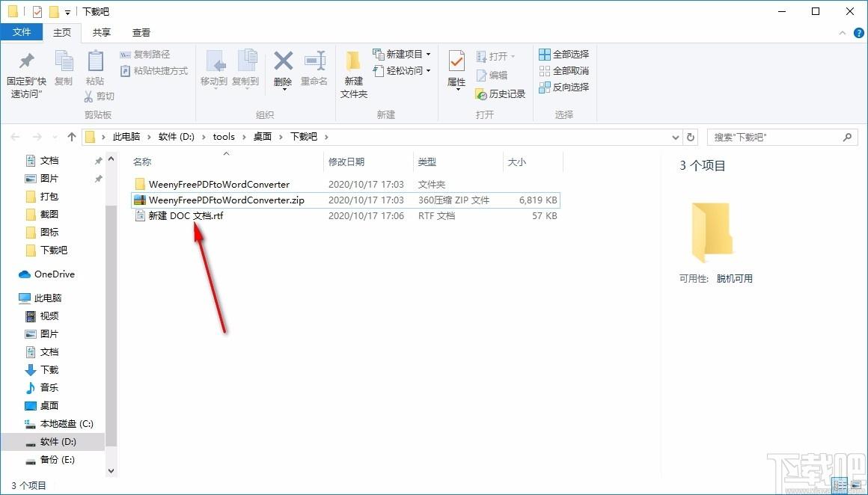Click Paste Shortcut (粘贴快捷方式)
Screen dimensions: 868x495
(x=154, y=71)
